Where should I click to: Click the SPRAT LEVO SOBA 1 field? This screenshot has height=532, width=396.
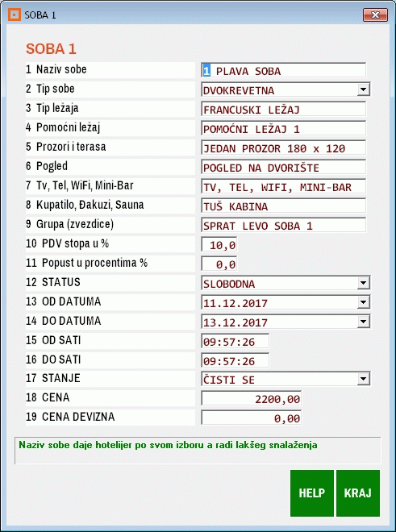point(284,225)
